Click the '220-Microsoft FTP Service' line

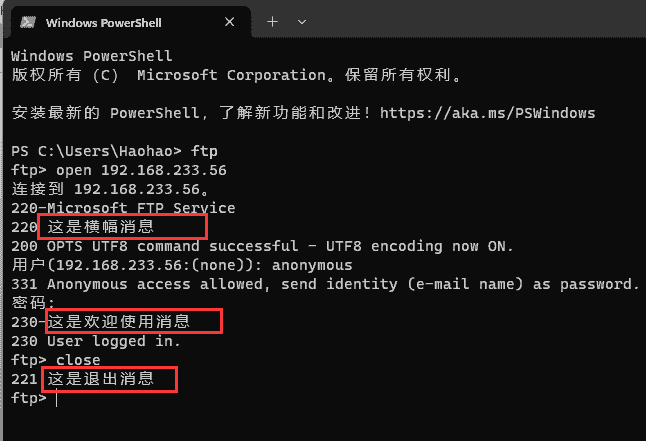pyautogui.click(x=123, y=208)
